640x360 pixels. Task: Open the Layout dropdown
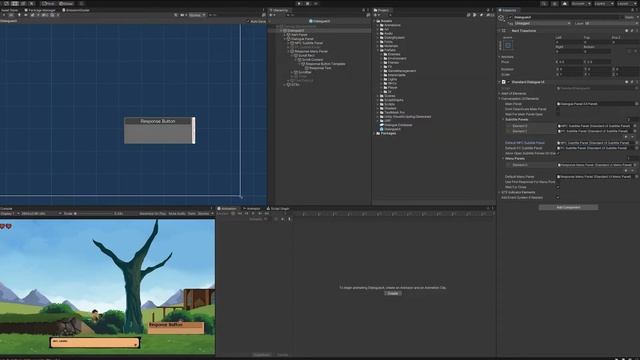coord(627,4)
